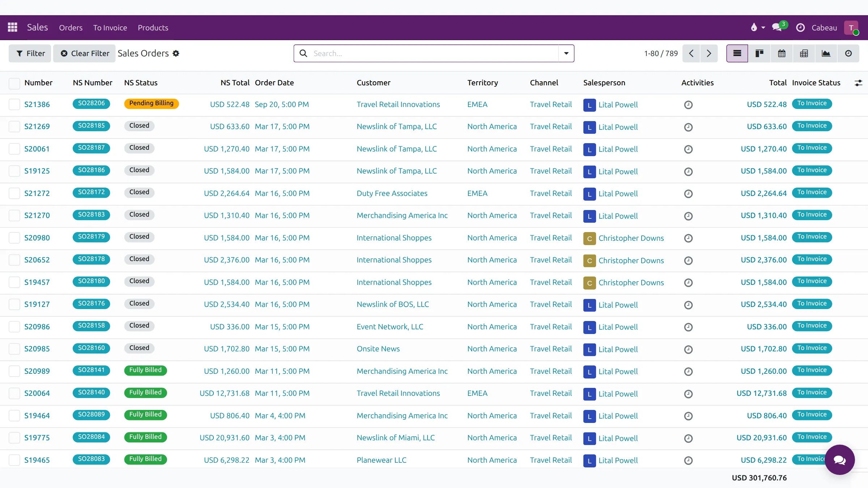This screenshot has width=868, height=488.
Task: Open live chat bubble button
Action: point(839,460)
